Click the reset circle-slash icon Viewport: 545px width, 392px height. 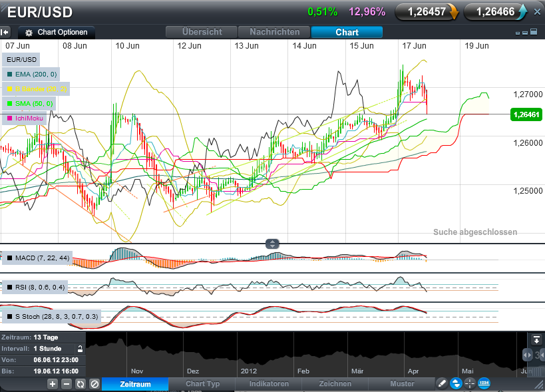coord(94,384)
